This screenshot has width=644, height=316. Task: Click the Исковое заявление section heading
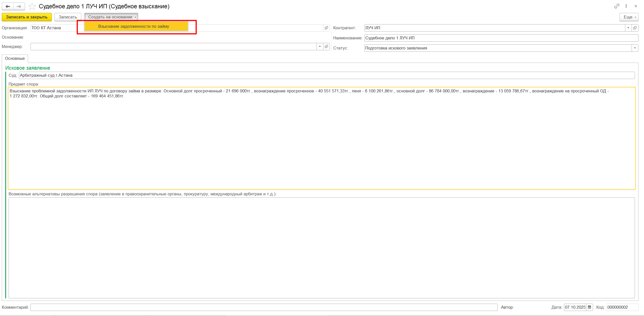pyautogui.click(x=28, y=68)
